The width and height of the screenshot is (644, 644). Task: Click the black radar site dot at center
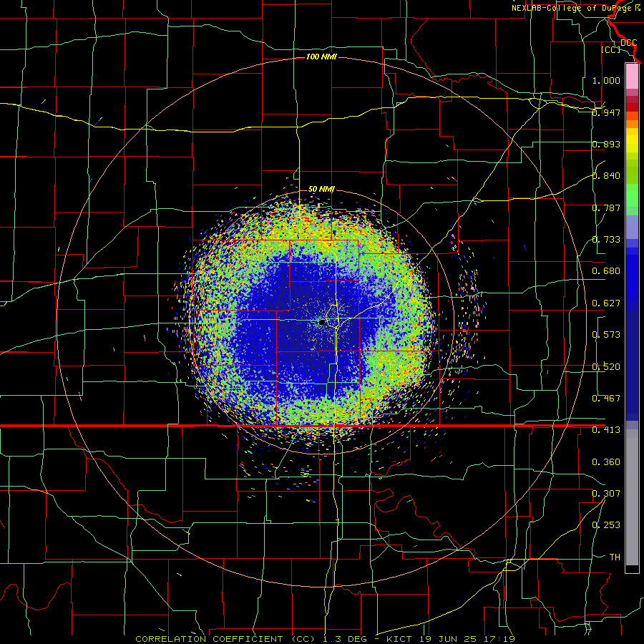coord(322,323)
